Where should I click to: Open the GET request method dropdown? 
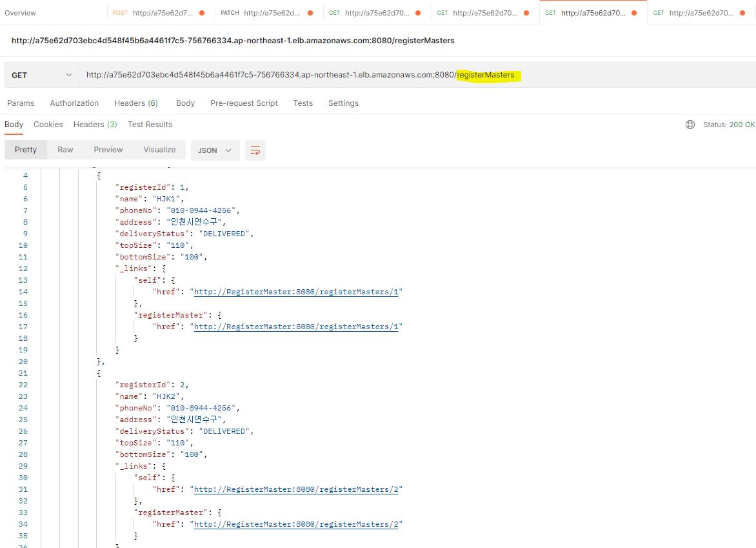click(41, 75)
